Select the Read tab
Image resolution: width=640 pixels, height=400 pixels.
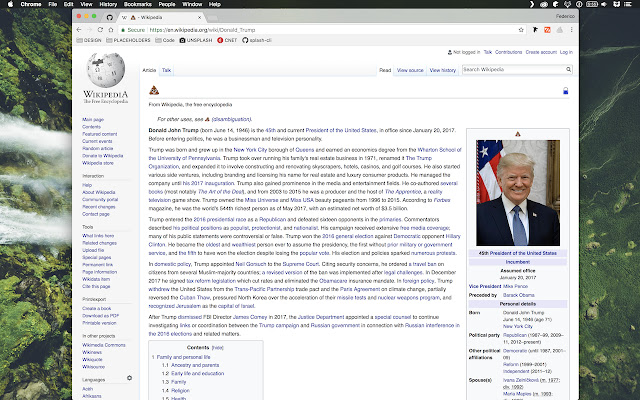tap(385, 70)
